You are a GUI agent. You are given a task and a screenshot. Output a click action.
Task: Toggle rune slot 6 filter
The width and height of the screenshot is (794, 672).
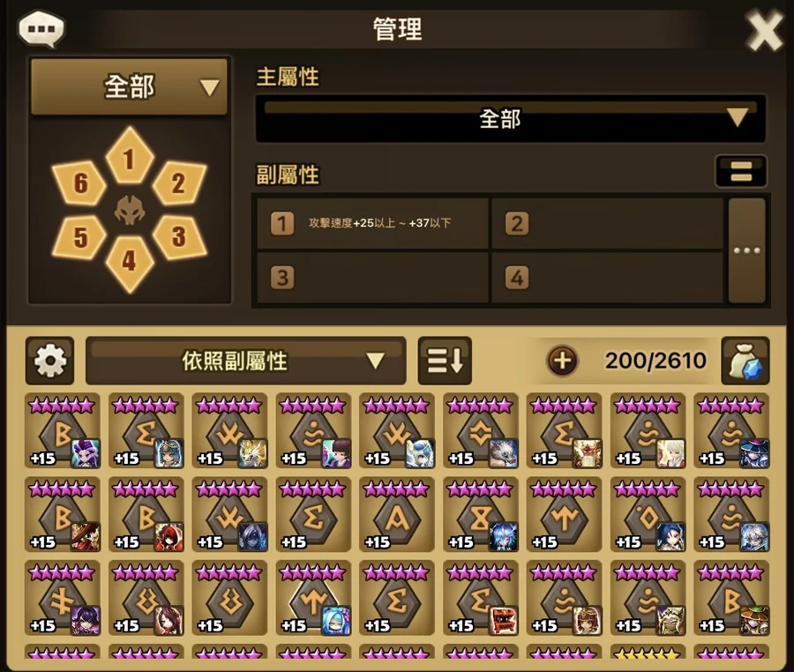point(79,183)
